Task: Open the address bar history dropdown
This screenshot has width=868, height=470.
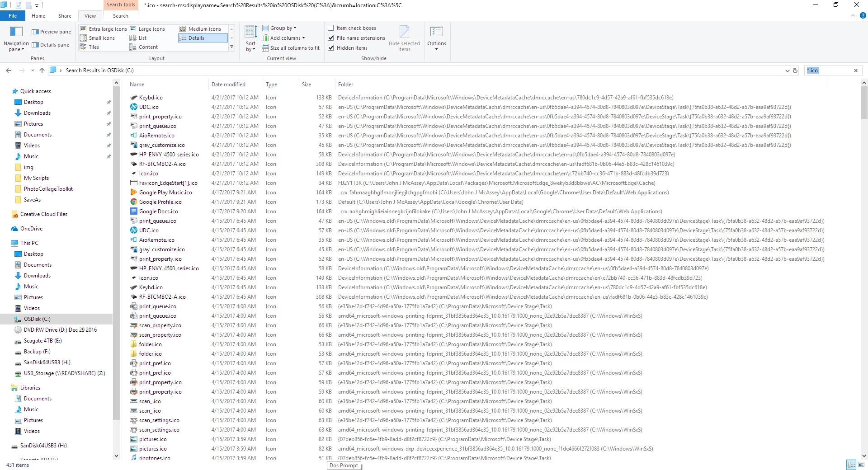Action: pos(788,70)
